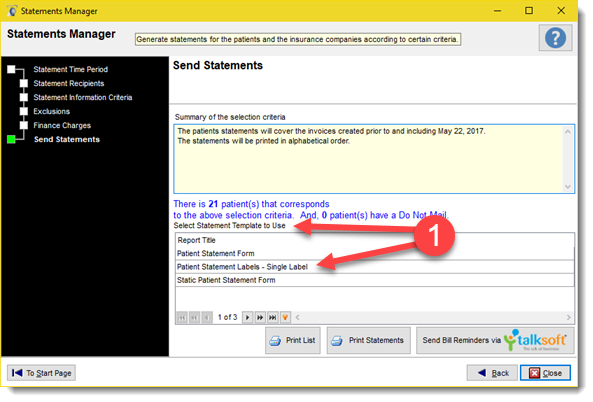This screenshot has height=402, width=593.
Task: Click Print Statements printer button
Action: pyautogui.click(x=368, y=340)
